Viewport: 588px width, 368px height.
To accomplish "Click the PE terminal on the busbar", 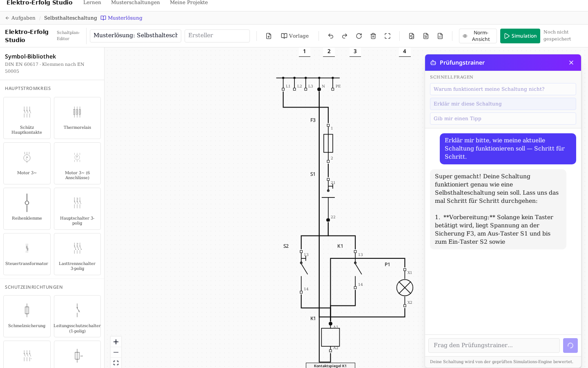I will 333,89.
